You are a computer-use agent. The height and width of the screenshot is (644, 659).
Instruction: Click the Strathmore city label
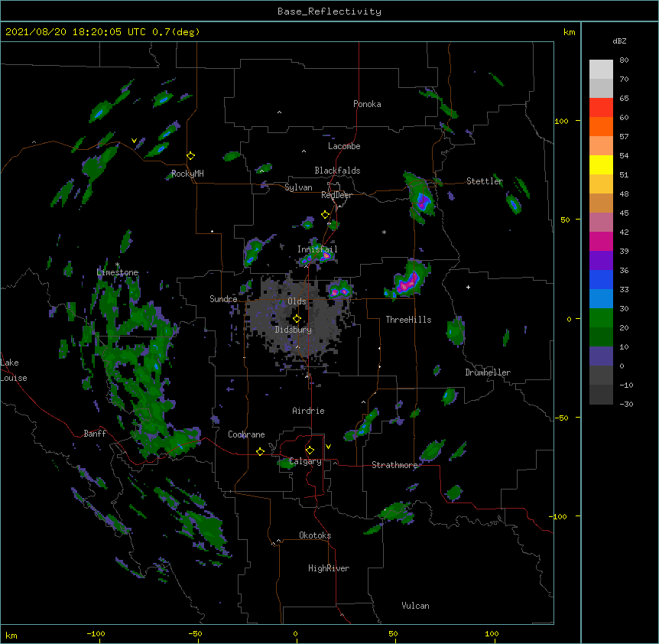pyautogui.click(x=394, y=465)
